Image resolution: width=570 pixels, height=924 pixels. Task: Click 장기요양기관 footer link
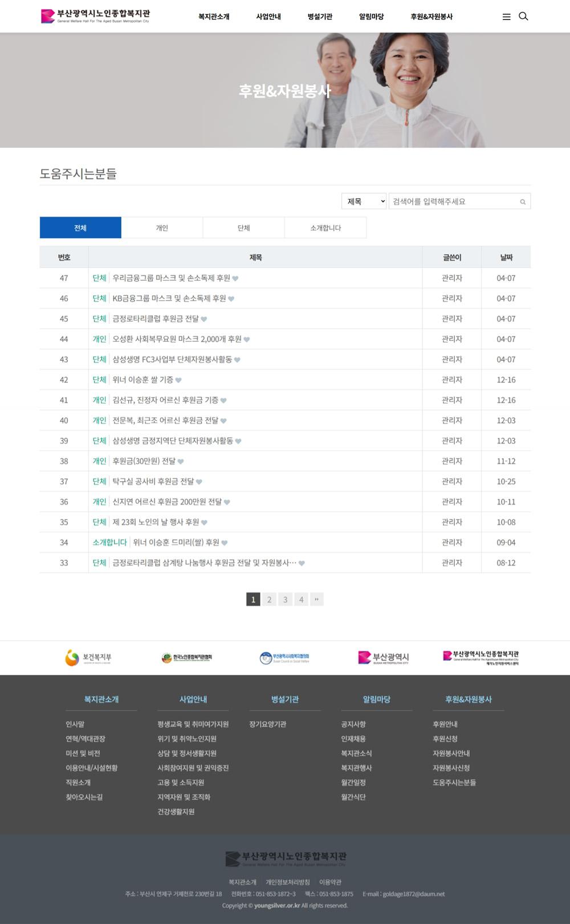(268, 724)
